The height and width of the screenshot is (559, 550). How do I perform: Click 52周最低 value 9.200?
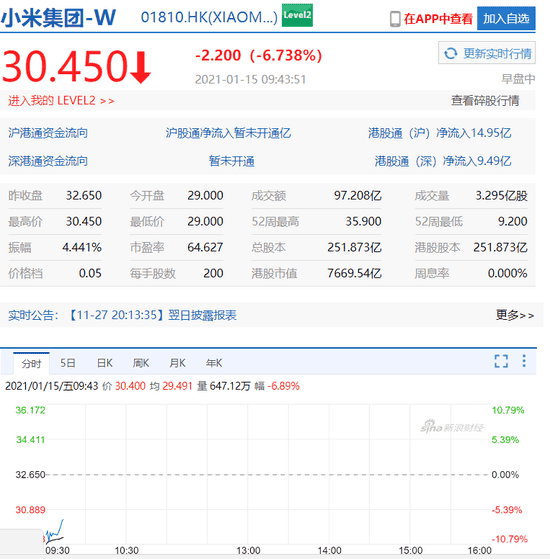(512, 221)
